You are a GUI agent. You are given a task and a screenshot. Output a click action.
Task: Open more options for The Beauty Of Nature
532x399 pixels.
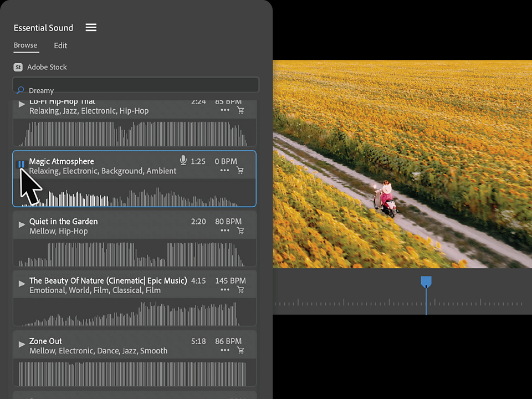(x=224, y=290)
